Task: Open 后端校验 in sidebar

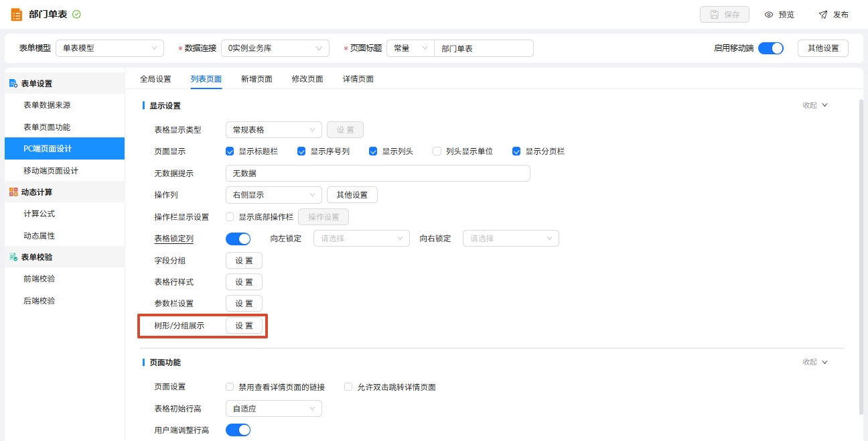Action: point(64,301)
